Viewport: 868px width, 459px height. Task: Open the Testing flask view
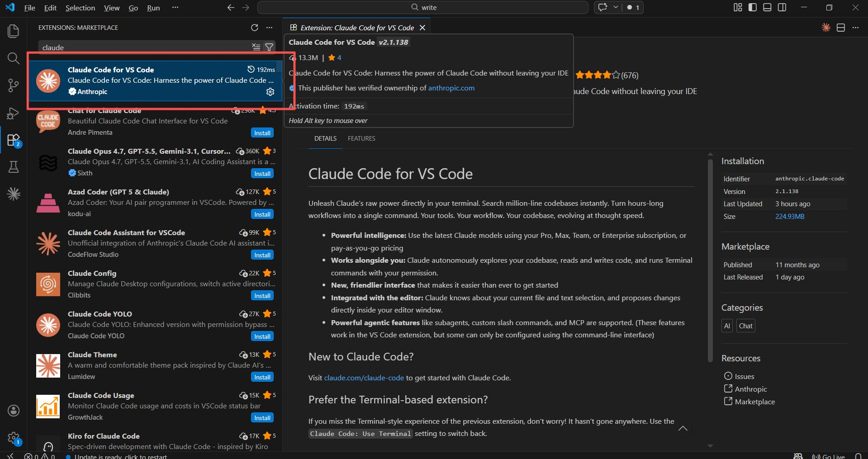[x=14, y=167]
